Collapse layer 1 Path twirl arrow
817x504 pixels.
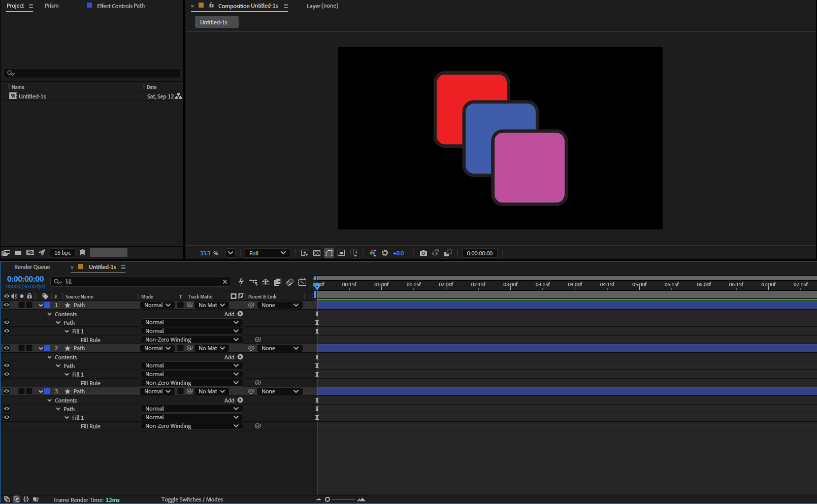(x=41, y=306)
